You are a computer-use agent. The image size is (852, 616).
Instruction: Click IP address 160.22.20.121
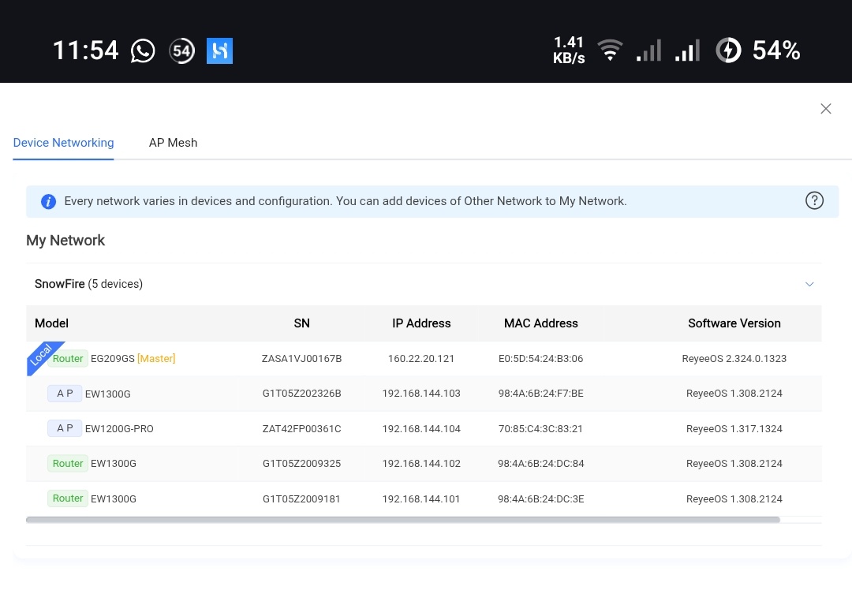(421, 359)
